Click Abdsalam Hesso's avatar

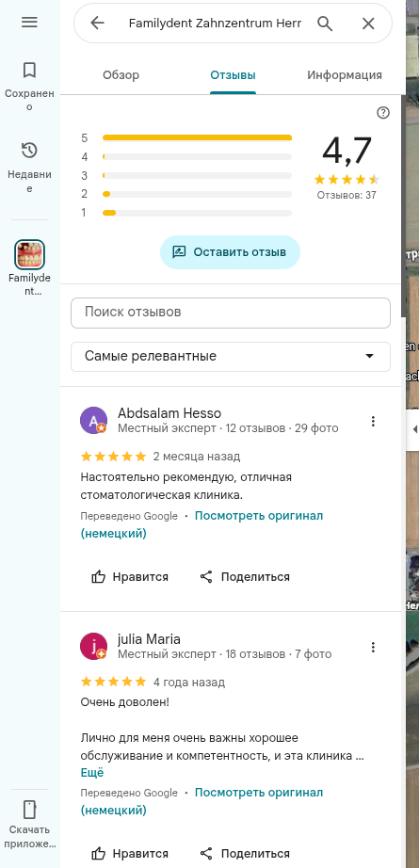pos(93,420)
